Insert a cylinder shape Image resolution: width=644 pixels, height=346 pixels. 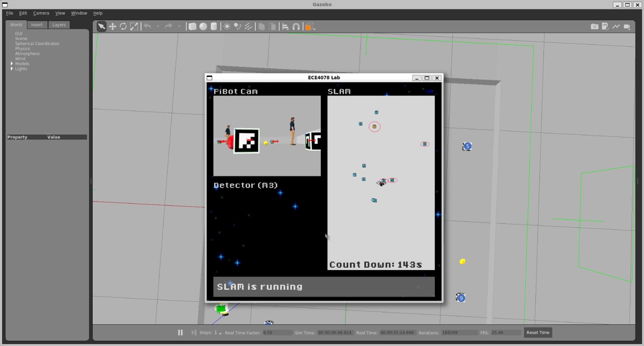point(214,26)
